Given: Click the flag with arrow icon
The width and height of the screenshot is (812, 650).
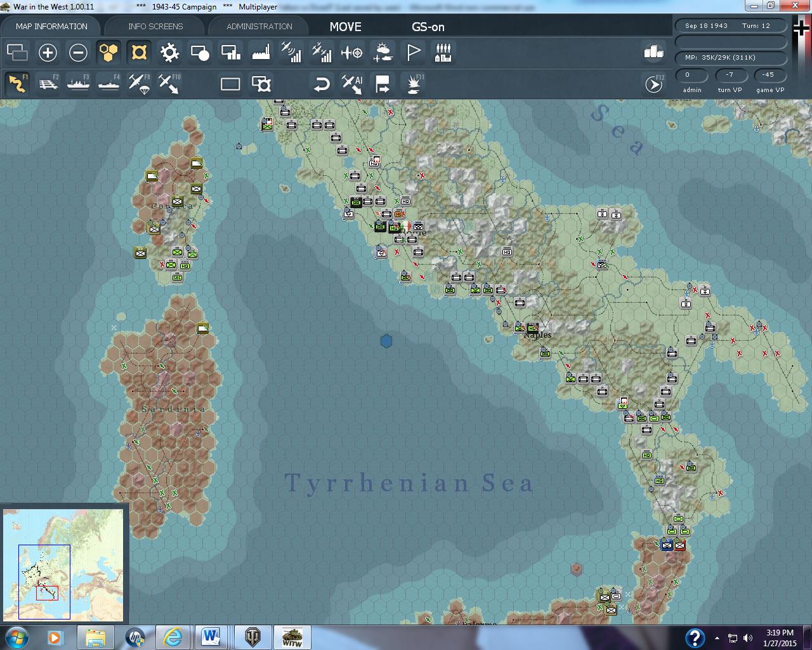Looking at the screenshot, I should click(383, 84).
